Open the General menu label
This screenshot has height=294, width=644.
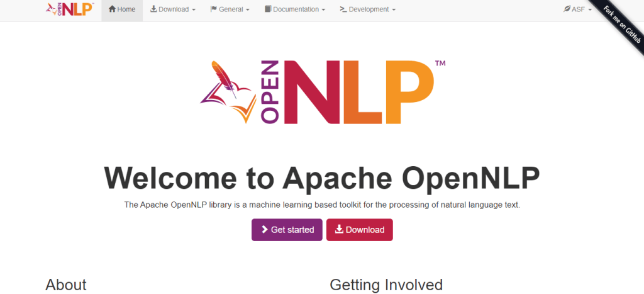pyautogui.click(x=231, y=9)
